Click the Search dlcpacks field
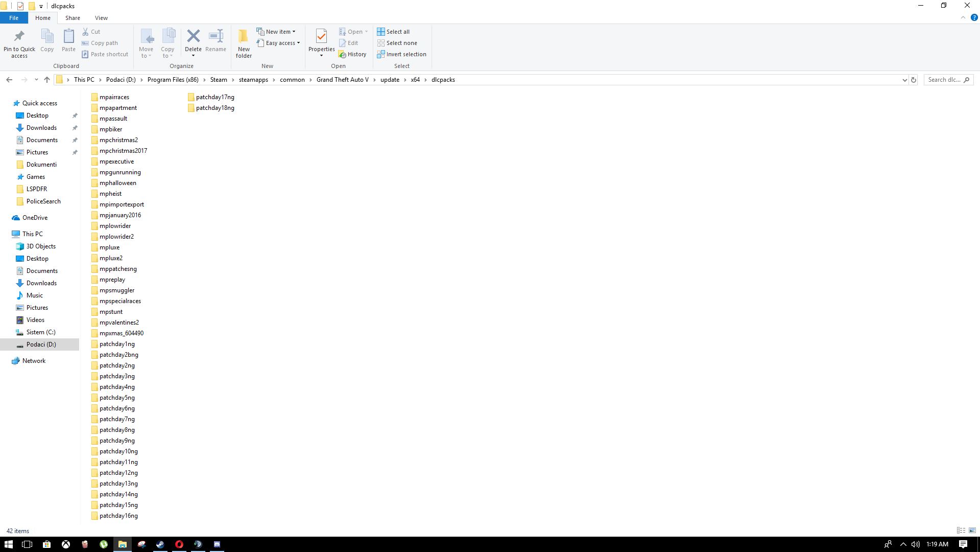 948,80
